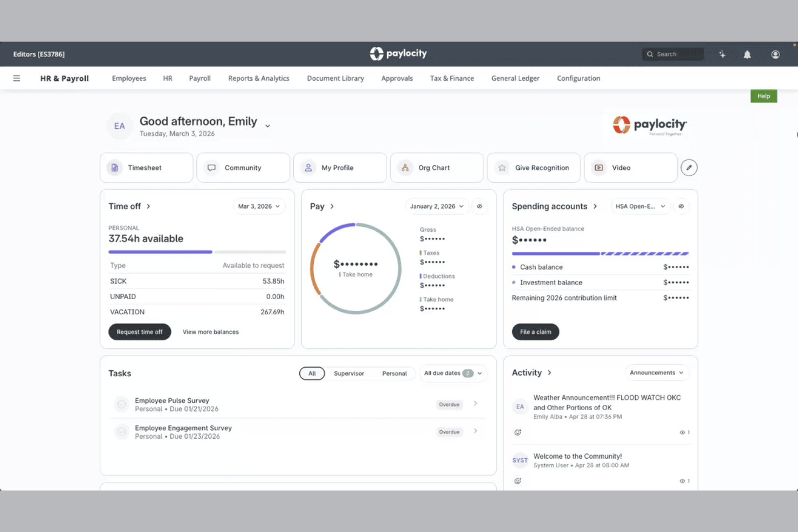798x532 pixels.
Task: Open the notifications bell
Action: point(747,54)
